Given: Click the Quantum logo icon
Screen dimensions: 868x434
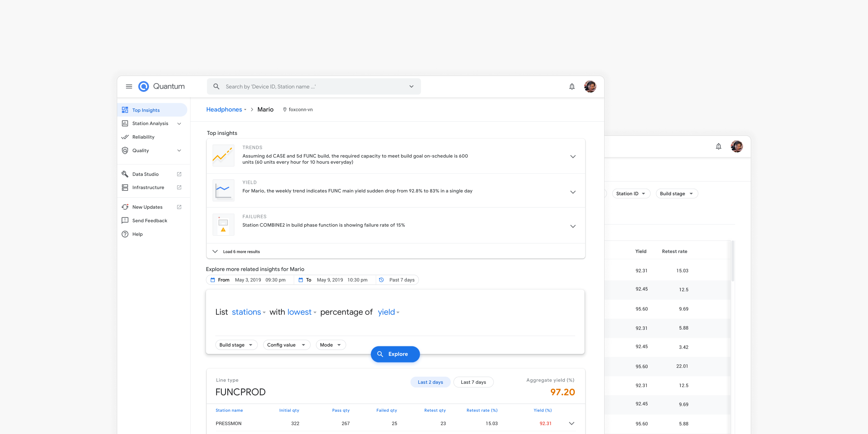Looking at the screenshot, I should point(144,86).
